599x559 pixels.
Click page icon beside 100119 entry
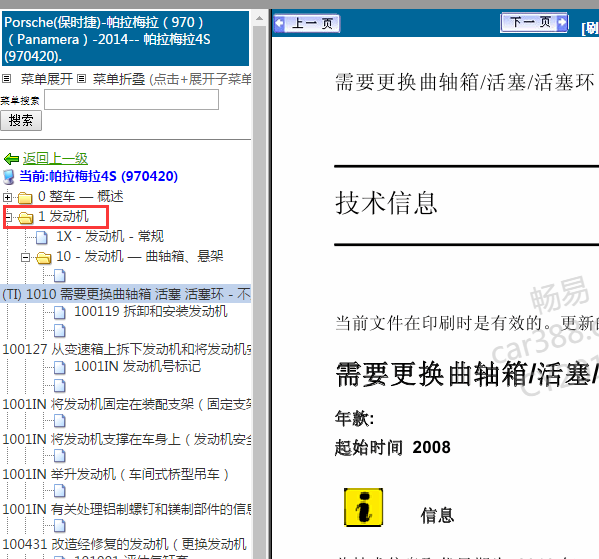click(x=60, y=312)
